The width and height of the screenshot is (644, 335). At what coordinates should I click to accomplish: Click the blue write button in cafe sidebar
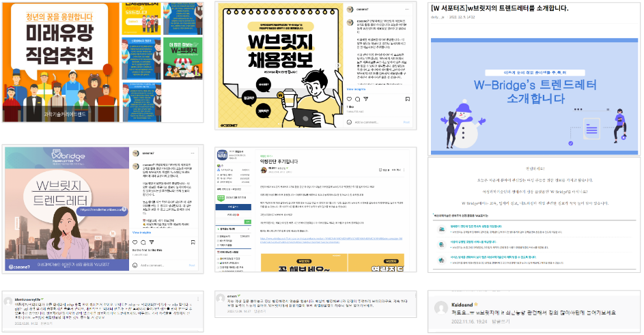(234, 207)
